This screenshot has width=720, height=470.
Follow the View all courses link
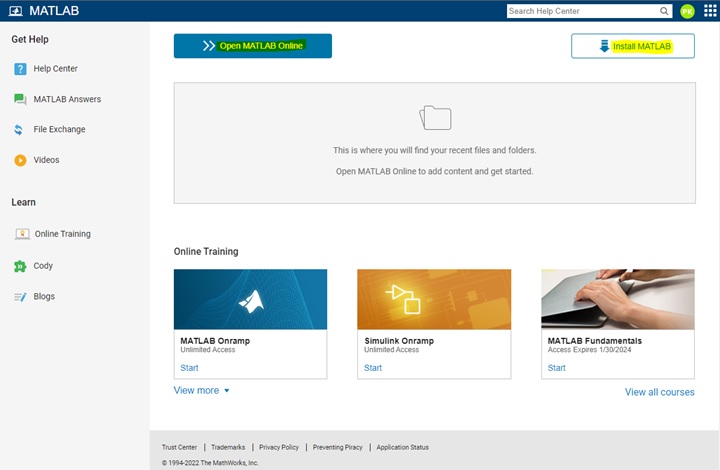[x=659, y=392]
